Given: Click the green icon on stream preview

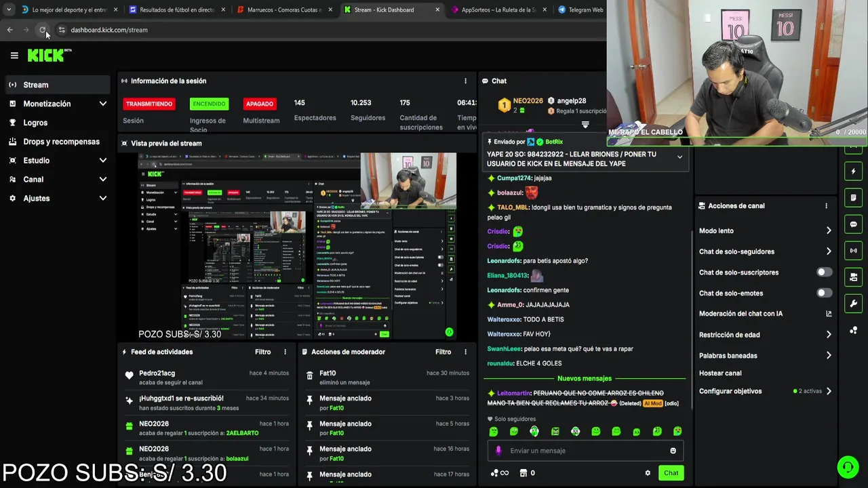Looking at the screenshot, I should [x=449, y=331].
